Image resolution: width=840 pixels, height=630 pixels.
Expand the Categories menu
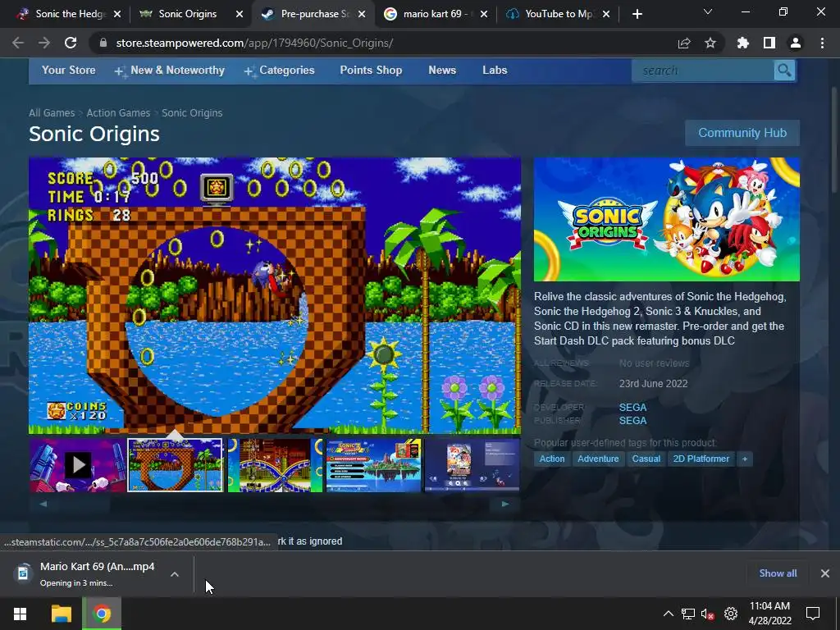click(279, 71)
